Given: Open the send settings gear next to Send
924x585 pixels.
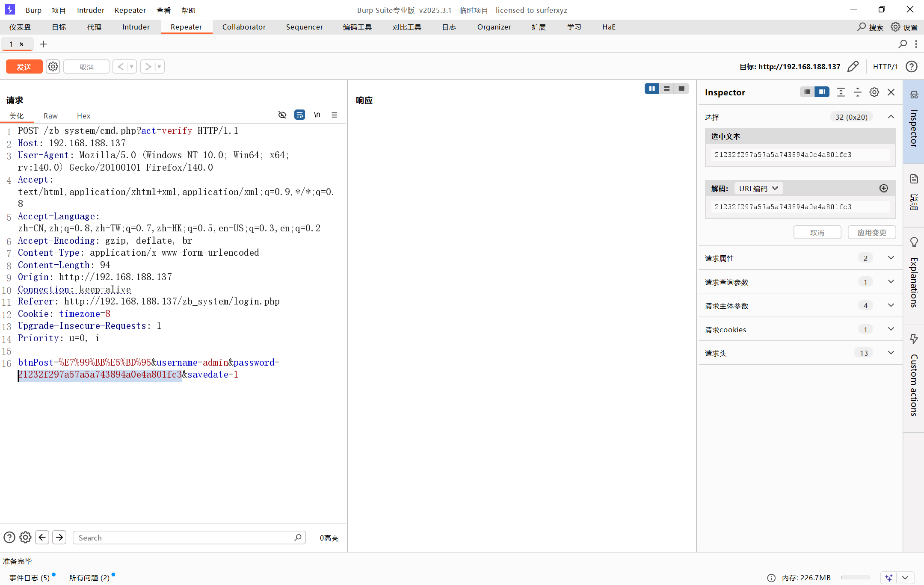Looking at the screenshot, I should [53, 67].
